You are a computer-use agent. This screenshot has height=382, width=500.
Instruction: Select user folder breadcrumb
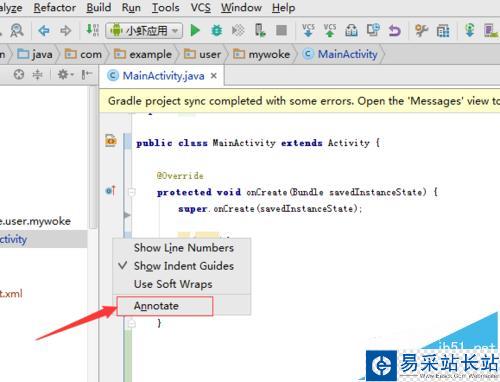tap(202, 54)
